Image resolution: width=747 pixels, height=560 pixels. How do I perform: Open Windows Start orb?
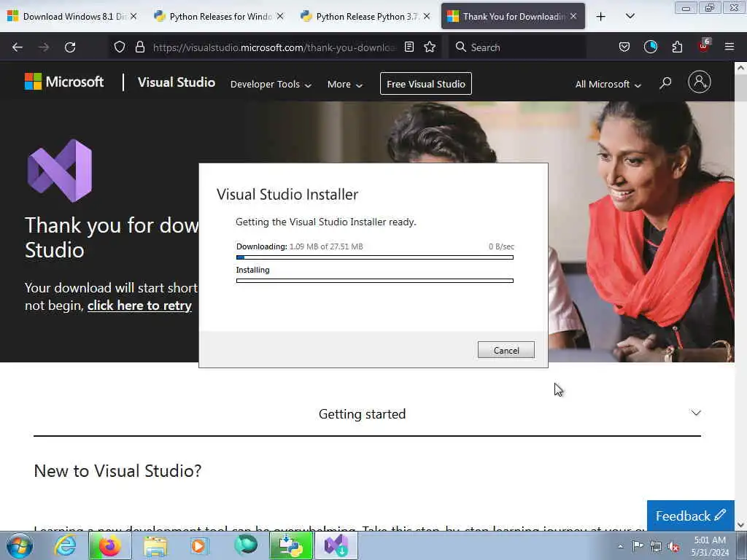click(x=20, y=545)
